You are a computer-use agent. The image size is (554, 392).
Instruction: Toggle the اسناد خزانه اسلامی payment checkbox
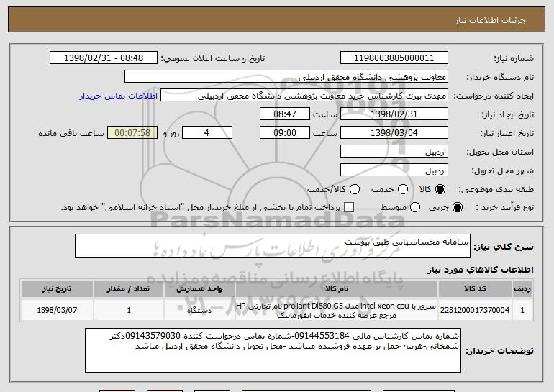pyautogui.click(x=349, y=207)
